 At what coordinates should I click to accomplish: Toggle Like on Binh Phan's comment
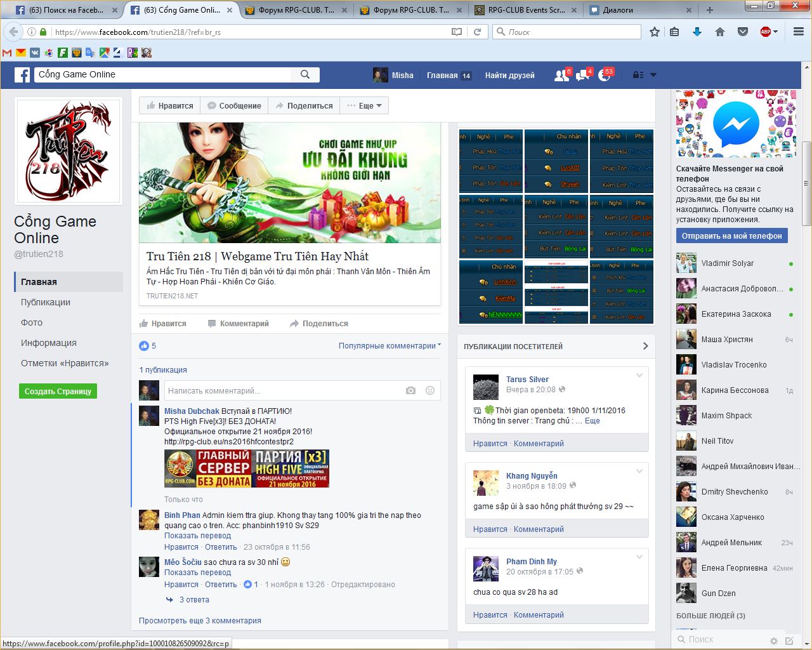click(181, 547)
